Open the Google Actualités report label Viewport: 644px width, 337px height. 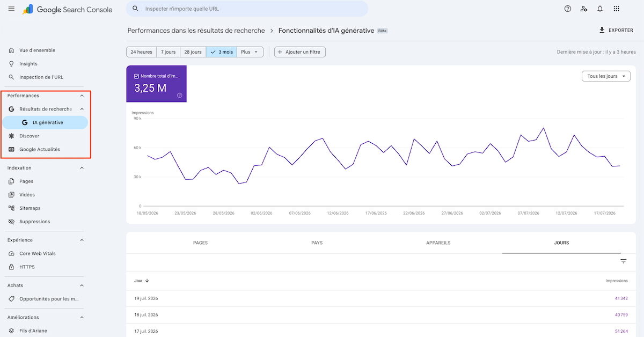(40, 149)
